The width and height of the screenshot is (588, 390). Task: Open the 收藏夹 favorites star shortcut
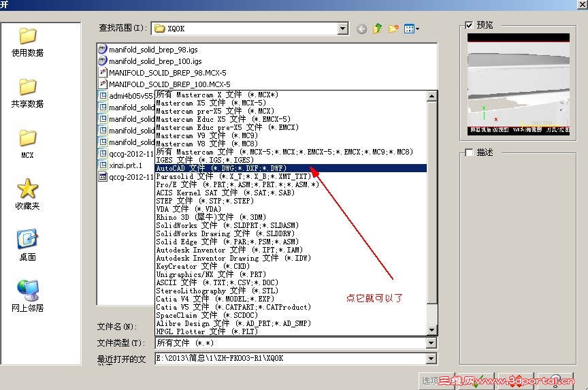(x=28, y=194)
